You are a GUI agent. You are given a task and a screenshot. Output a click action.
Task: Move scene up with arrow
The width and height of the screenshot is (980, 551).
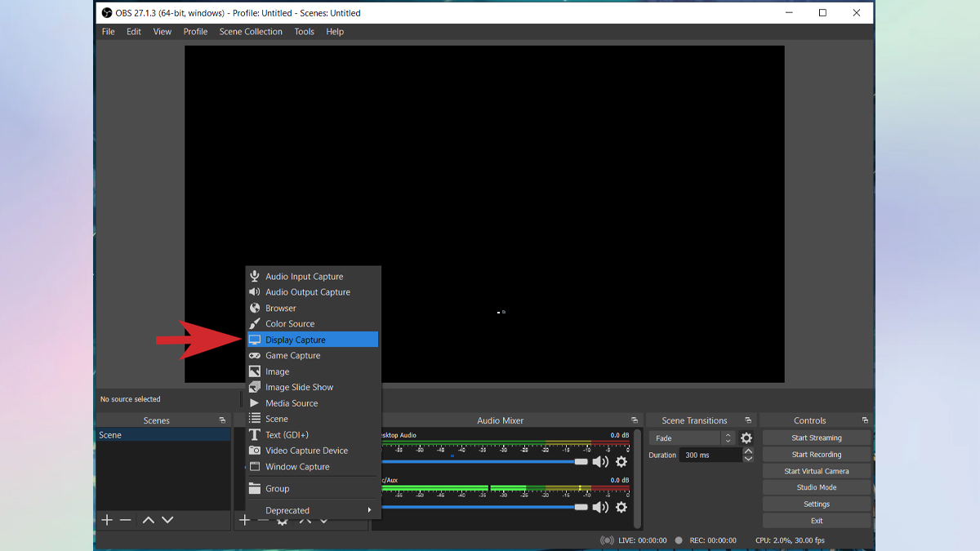(148, 520)
